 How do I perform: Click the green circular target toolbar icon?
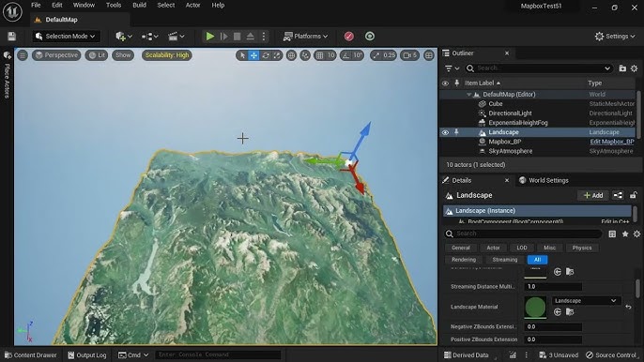click(370, 37)
